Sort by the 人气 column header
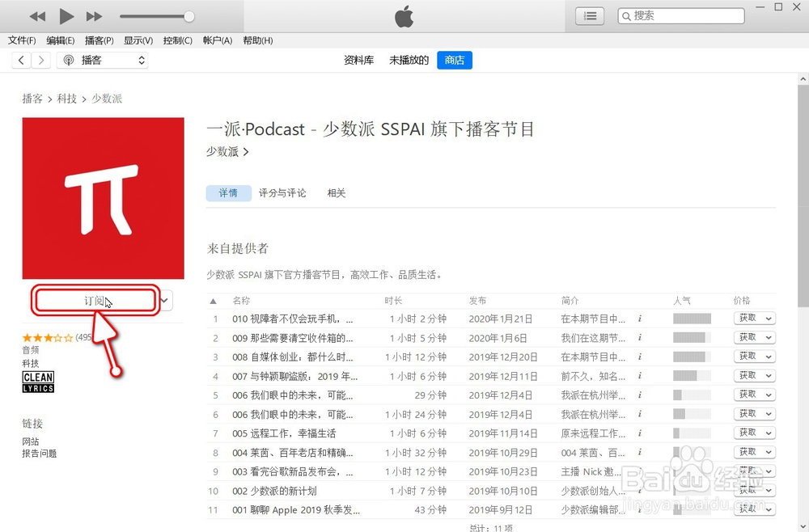Image resolution: width=809 pixels, height=532 pixels. (x=682, y=301)
